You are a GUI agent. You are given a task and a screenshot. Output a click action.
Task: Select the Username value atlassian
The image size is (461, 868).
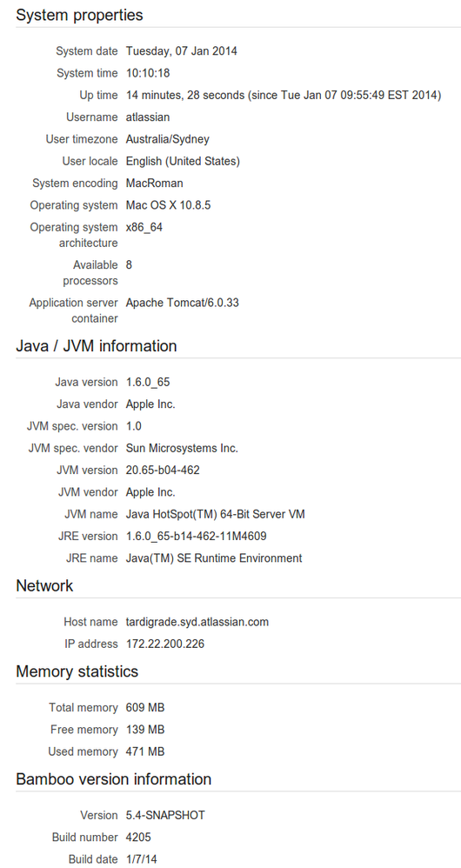point(148,117)
